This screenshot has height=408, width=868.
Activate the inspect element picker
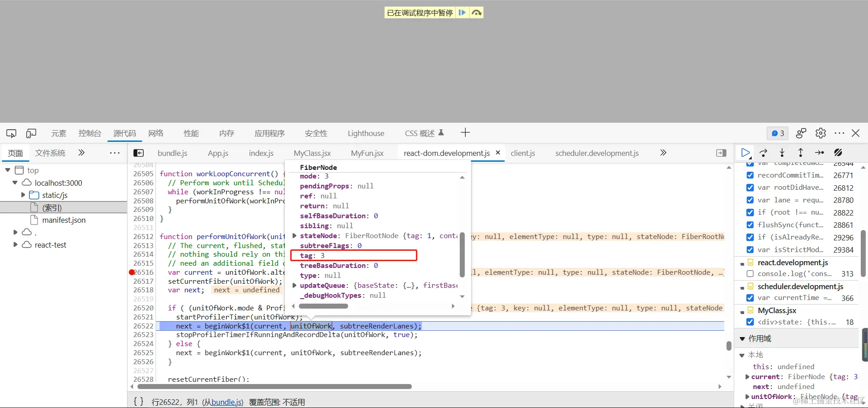point(11,133)
